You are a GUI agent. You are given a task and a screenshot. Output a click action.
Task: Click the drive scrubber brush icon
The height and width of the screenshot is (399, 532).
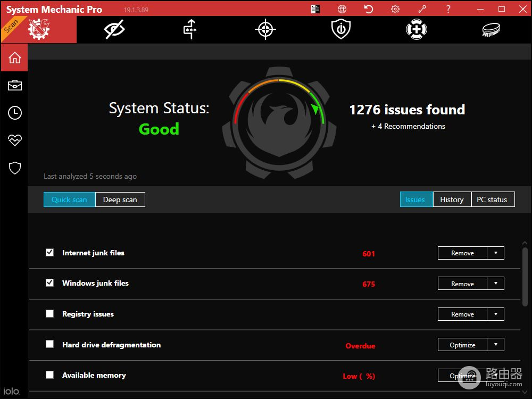[491, 29]
